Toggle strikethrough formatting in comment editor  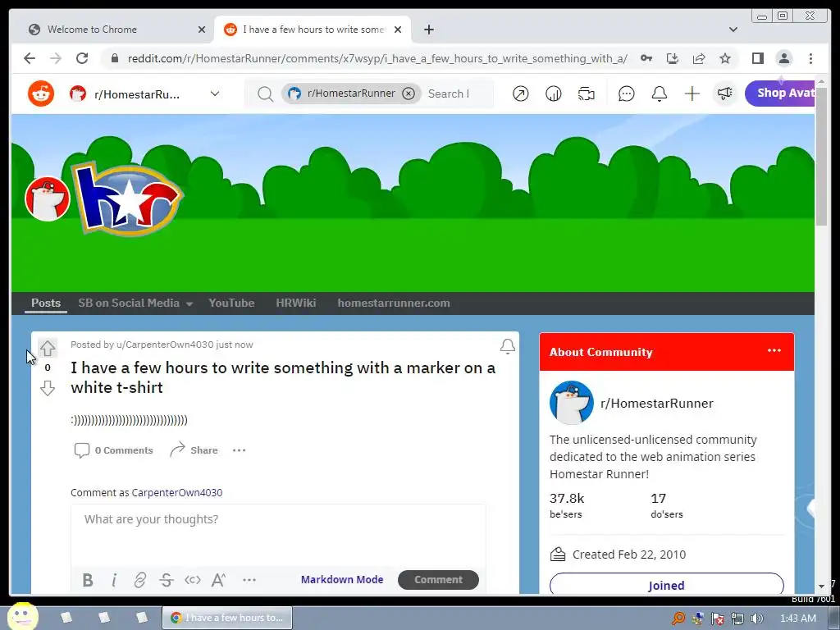166,580
